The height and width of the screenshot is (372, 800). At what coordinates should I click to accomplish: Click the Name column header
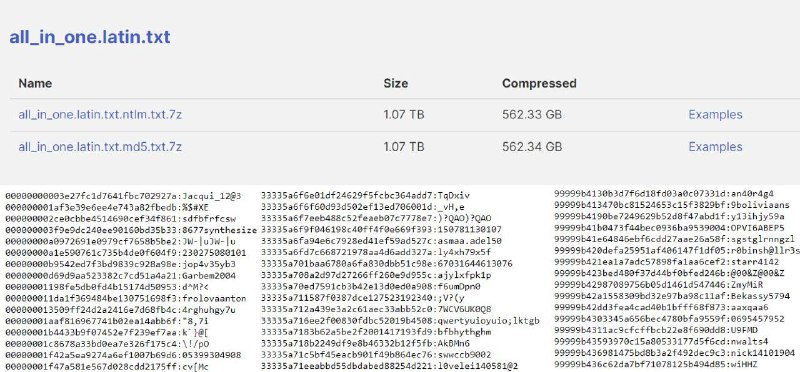click(x=35, y=83)
